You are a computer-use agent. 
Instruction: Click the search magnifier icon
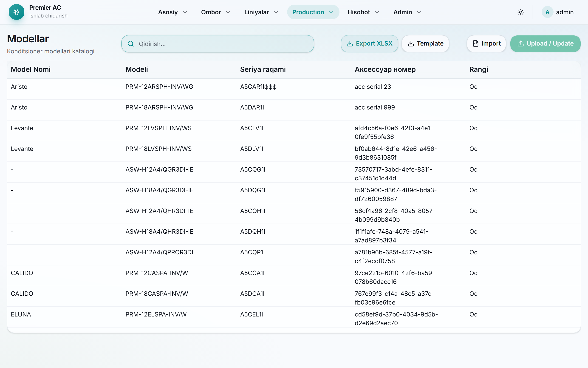click(131, 44)
